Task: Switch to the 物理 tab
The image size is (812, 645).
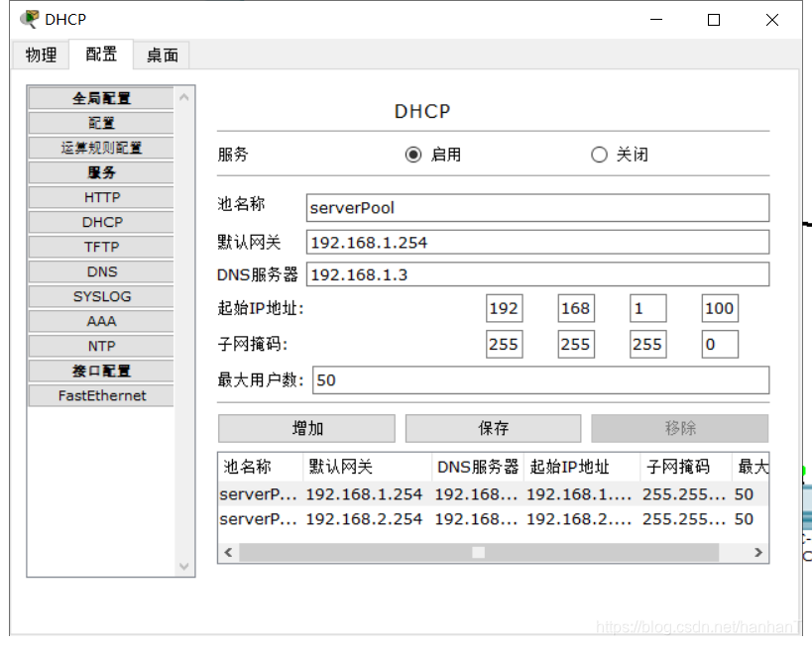Action: [41, 54]
